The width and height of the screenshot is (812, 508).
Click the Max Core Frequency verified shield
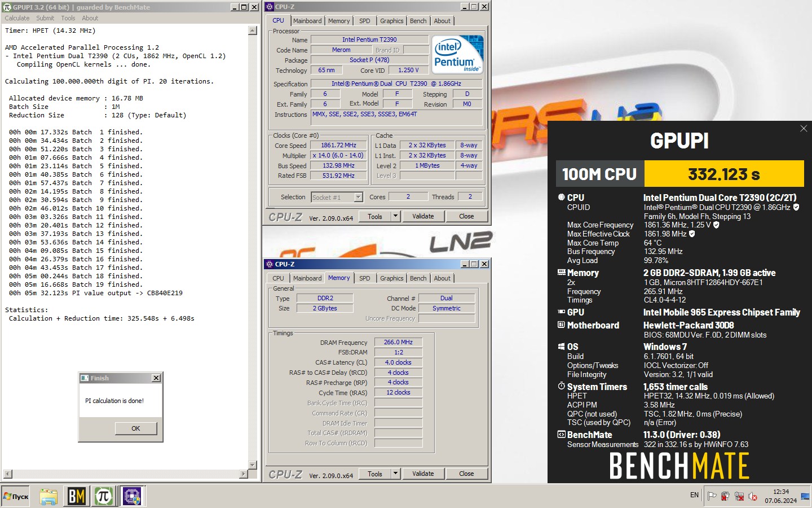point(716,225)
